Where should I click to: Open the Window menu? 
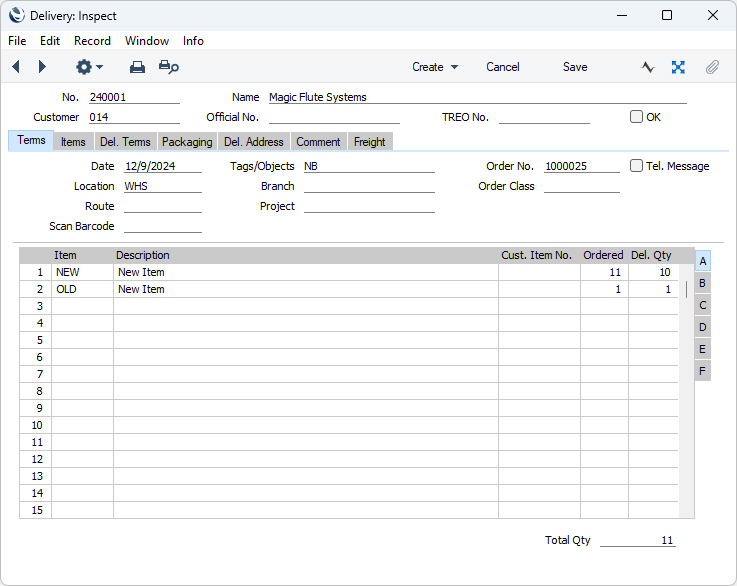147,41
